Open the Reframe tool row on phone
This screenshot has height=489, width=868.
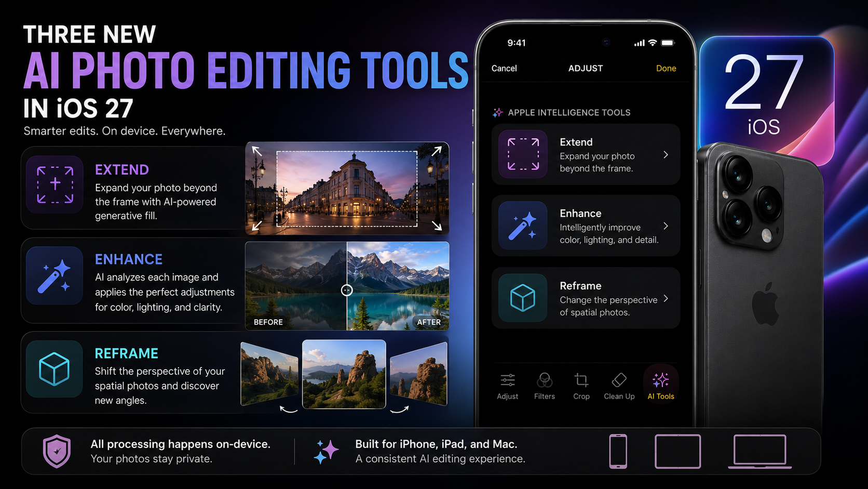click(x=586, y=298)
